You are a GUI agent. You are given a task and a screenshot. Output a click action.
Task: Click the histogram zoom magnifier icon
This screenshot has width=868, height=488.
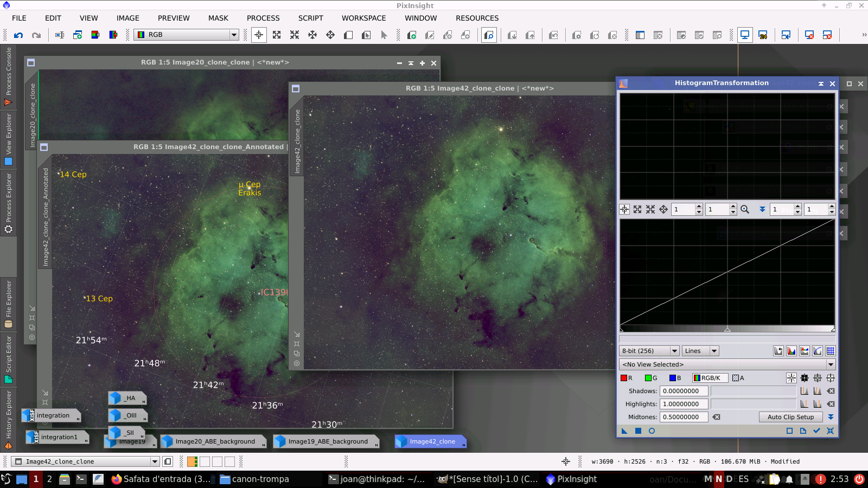point(745,209)
